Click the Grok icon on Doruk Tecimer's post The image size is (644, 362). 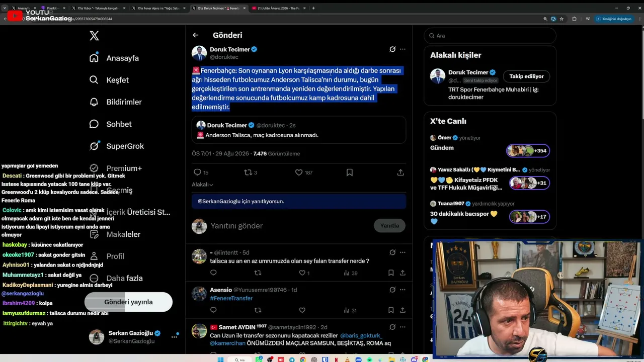(392, 49)
